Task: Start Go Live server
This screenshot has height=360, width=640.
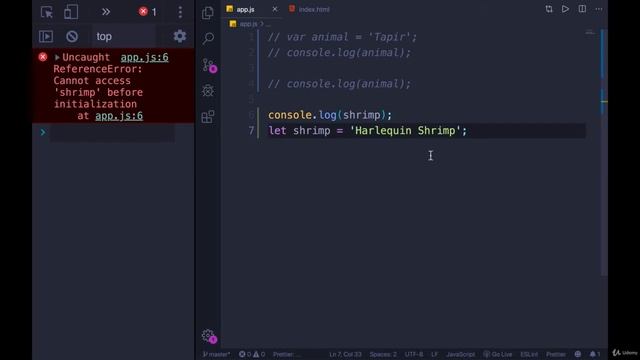Action: (498, 354)
